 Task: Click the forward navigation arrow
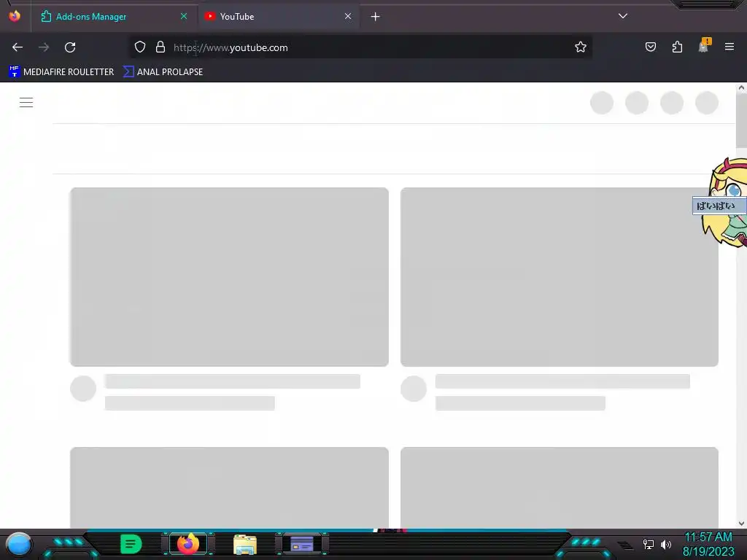[x=44, y=47]
